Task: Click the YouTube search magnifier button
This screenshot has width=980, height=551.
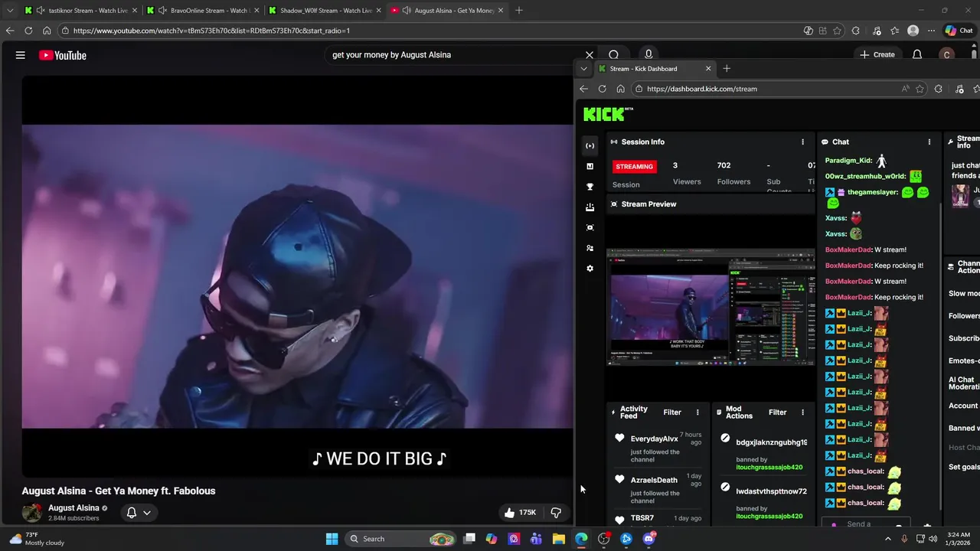Action: pos(614,55)
